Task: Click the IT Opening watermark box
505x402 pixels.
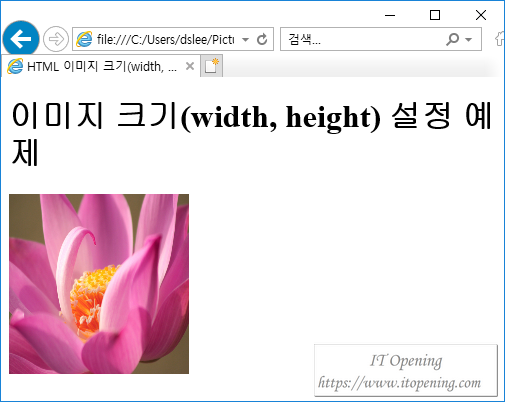Action: 406,370
